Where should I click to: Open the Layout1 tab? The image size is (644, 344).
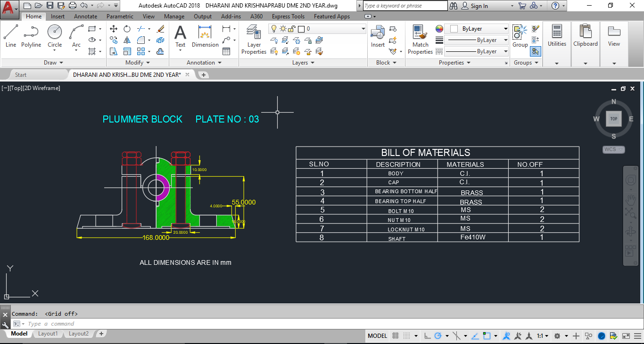point(48,334)
